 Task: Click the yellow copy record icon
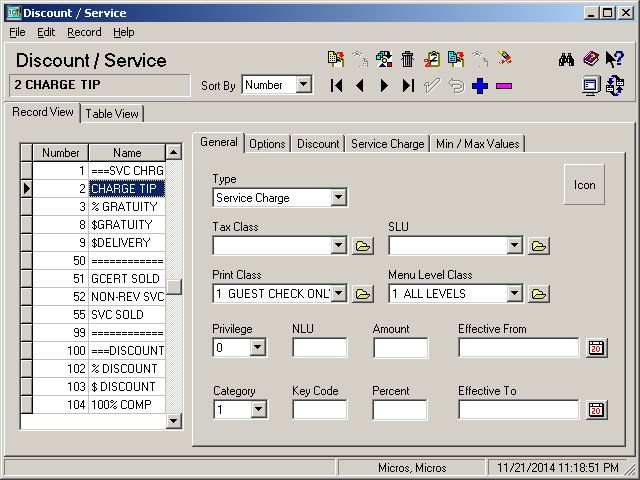pos(336,59)
